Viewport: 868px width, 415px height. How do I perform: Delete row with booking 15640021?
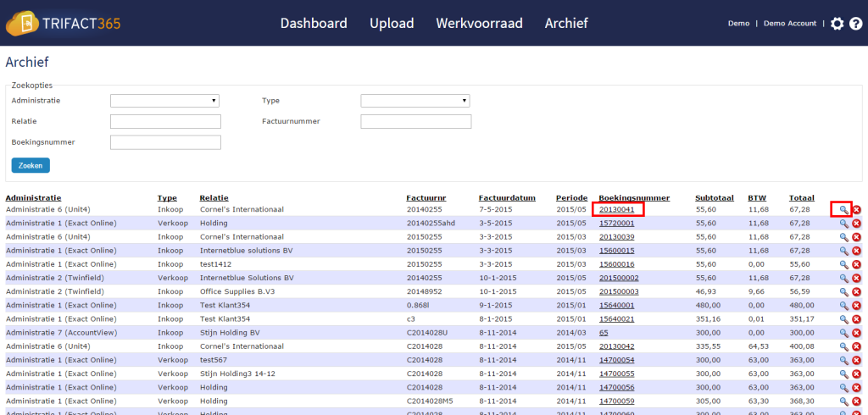(856, 318)
